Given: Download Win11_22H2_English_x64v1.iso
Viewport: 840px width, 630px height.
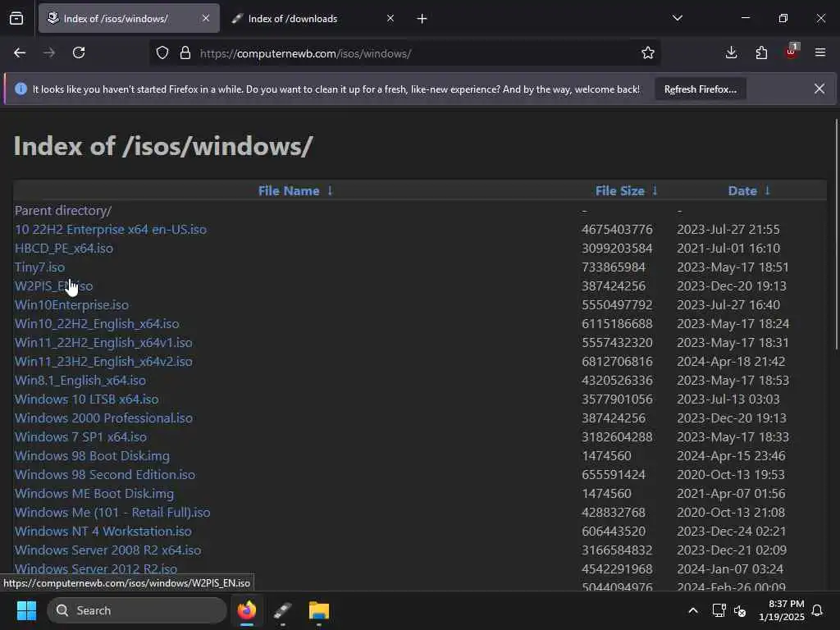Looking at the screenshot, I should 103,343.
